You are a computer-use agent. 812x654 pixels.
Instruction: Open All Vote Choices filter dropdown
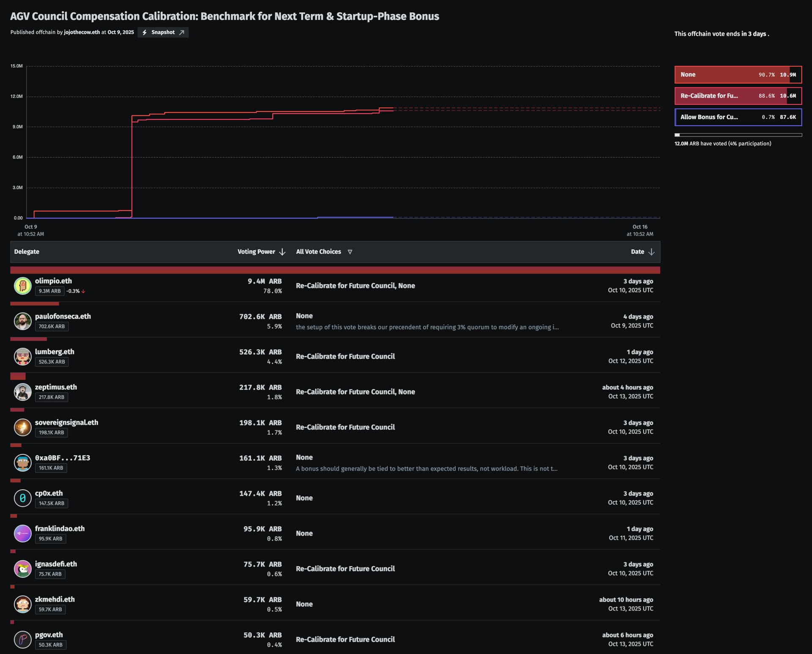[350, 252]
